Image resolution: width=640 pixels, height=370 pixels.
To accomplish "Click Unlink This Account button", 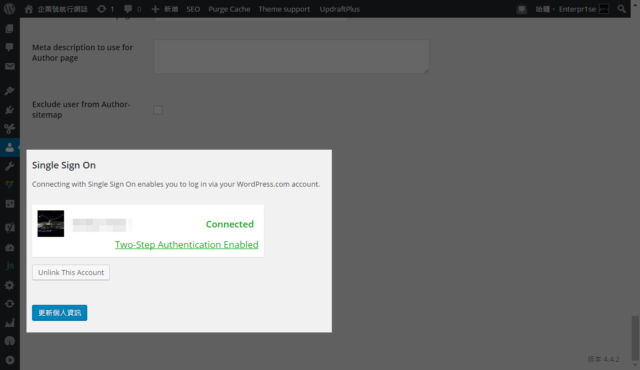I will click(x=71, y=272).
